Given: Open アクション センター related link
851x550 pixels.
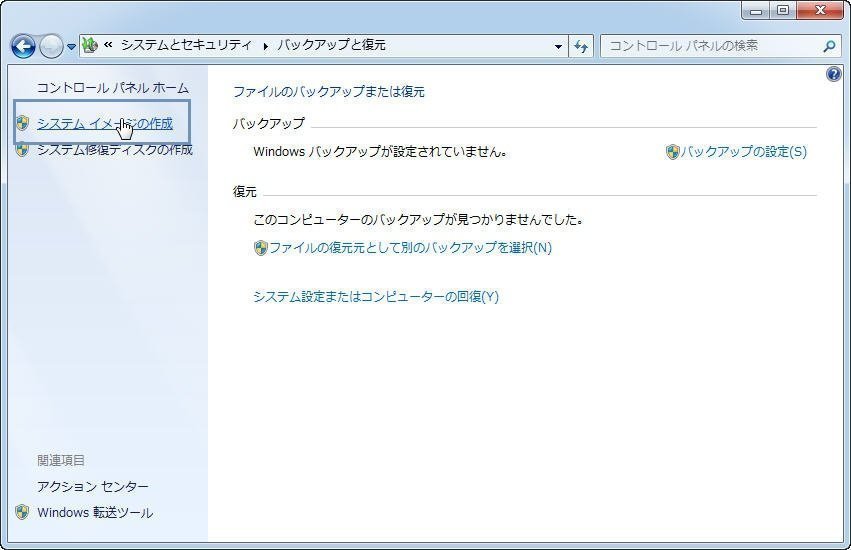Looking at the screenshot, I should coord(93,486).
